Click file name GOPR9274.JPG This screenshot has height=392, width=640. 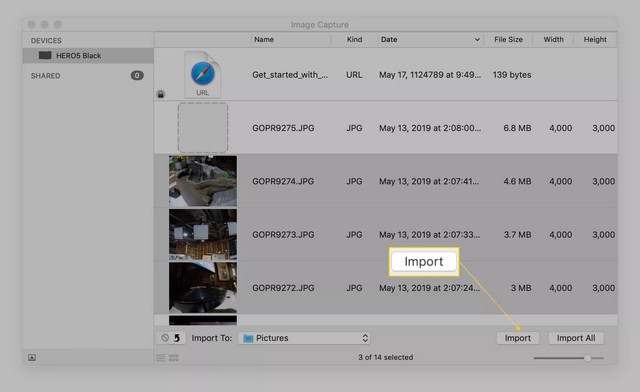tap(283, 181)
